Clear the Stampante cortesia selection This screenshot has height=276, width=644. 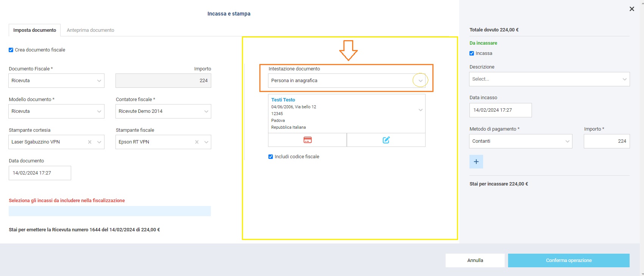tap(90, 142)
